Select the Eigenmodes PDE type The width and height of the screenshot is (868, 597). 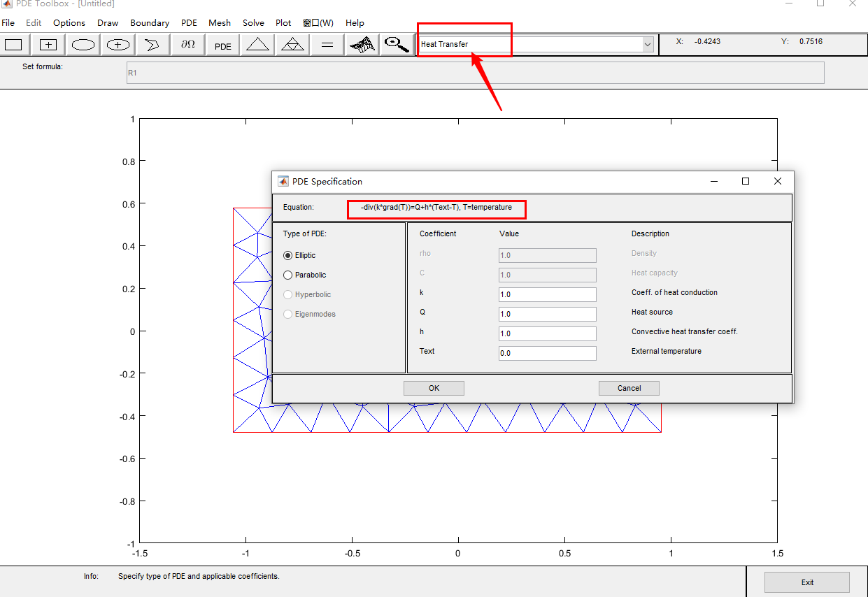309,314
